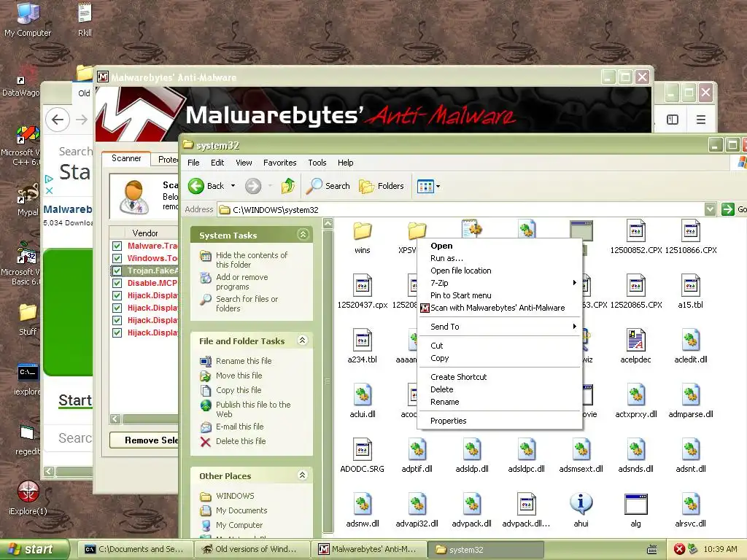Expand the 7-Zip submenu in the context menu
The width and height of the screenshot is (747, 560).
coord(499,283)
